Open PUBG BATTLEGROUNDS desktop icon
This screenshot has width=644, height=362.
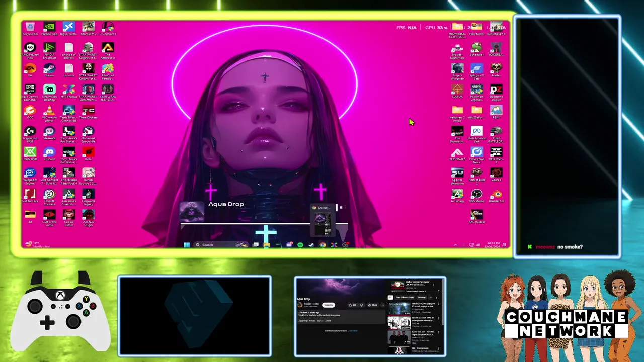[496, 134]
